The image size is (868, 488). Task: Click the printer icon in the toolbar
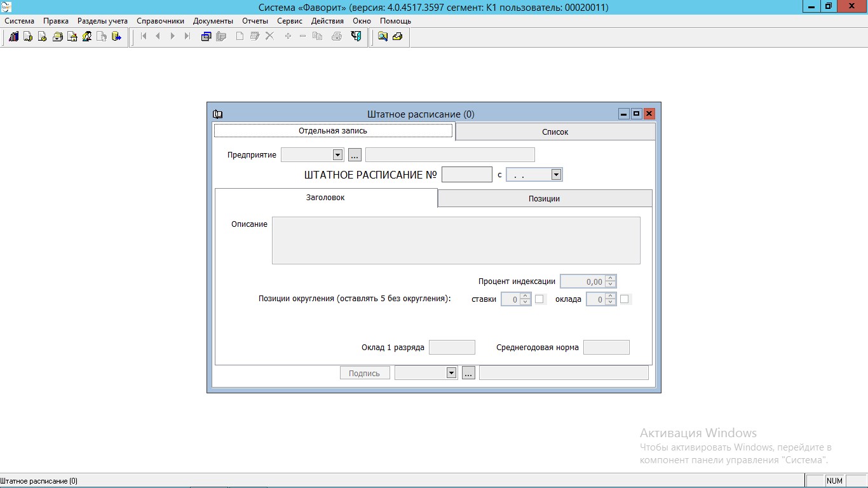tap(337, 37)
